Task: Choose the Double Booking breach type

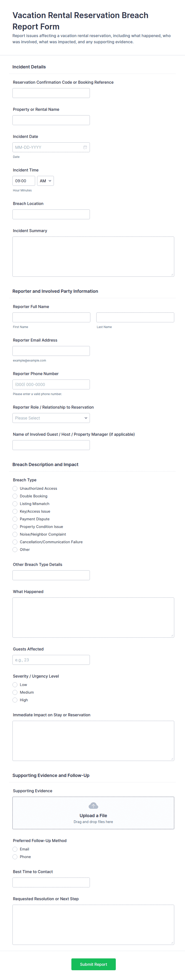Action: tap(15, 496)
